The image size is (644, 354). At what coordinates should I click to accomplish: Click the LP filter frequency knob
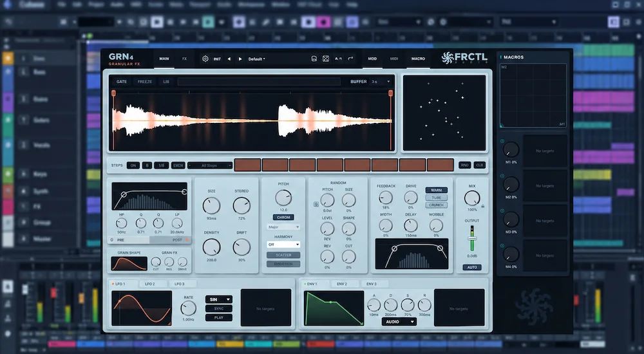177,223
